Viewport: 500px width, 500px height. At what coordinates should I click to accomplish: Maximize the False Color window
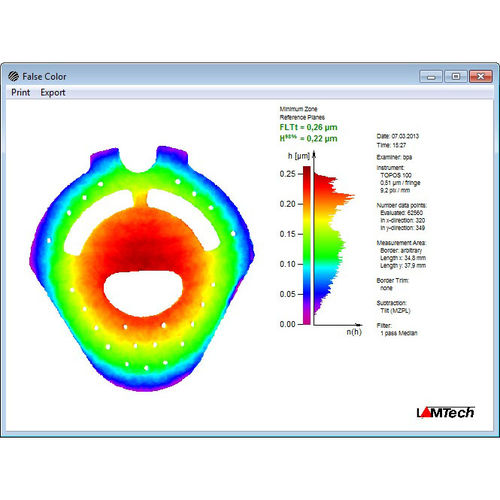point(456,77)
